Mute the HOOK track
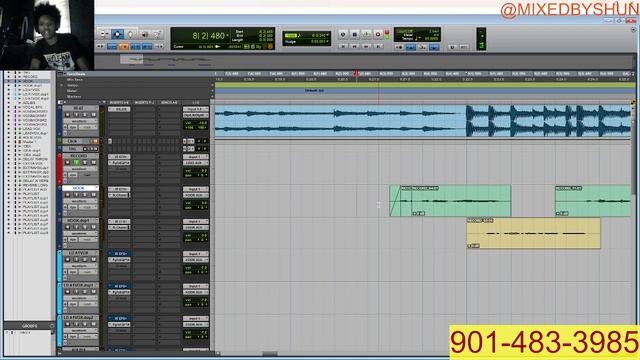640x360 pixels. 93,195
